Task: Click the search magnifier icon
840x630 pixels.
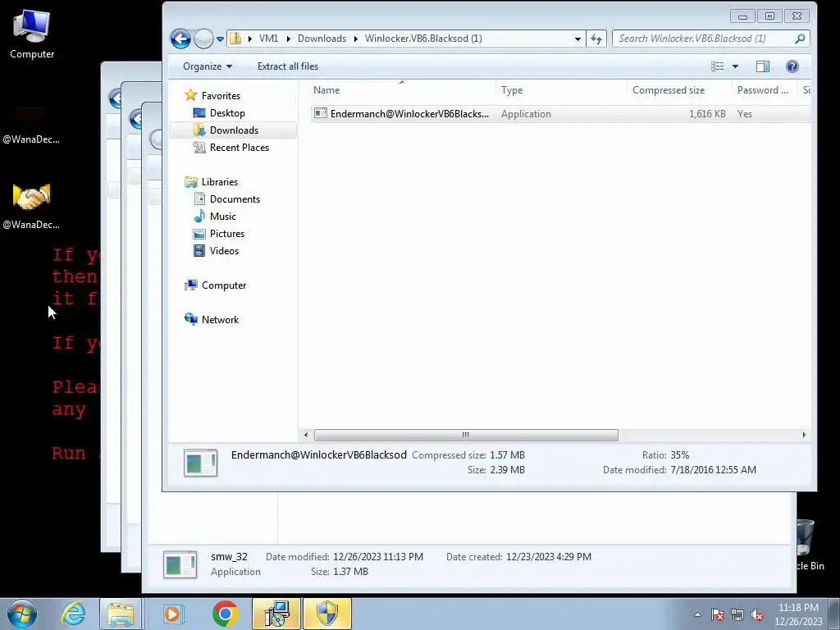Action: coord(801,39)
